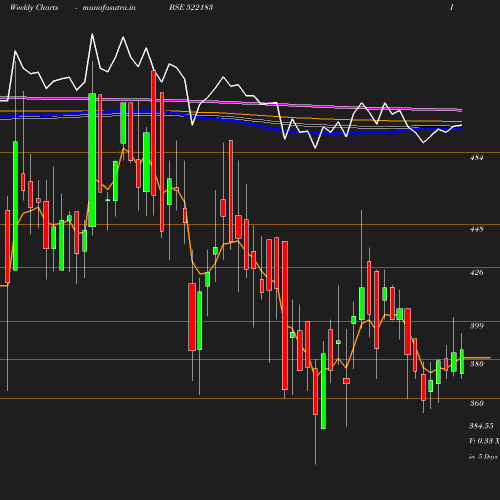Click the 'BSE 522183' symbol label
The width and height of the screenshot is (500, 500).
coord(191,7)
